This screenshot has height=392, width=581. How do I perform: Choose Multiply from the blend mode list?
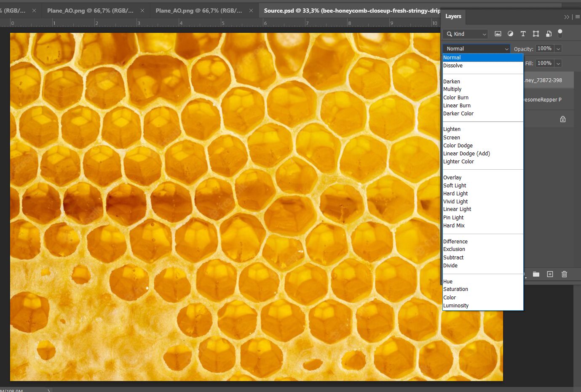click(452, 89)
